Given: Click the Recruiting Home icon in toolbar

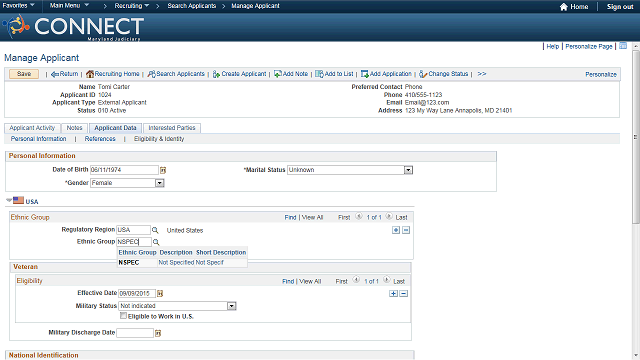Looking at the screenshot, I should 90,74.
